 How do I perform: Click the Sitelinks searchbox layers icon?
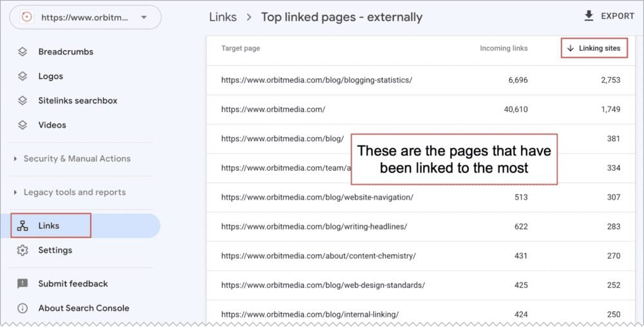23,100
